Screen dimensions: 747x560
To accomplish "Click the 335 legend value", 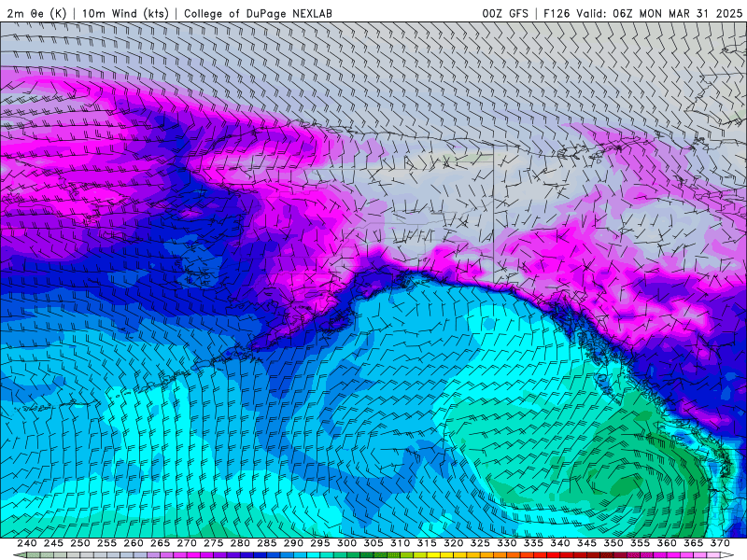I will 533,543.
